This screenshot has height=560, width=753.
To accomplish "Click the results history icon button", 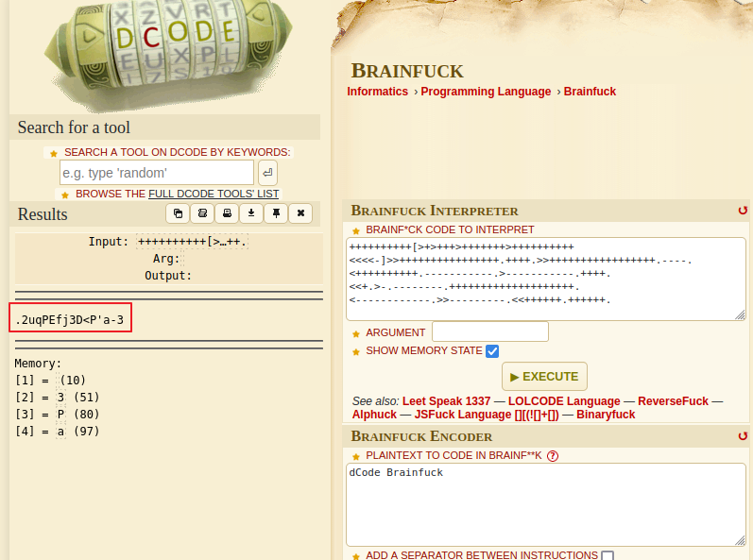I will click(x=202, y=213).
